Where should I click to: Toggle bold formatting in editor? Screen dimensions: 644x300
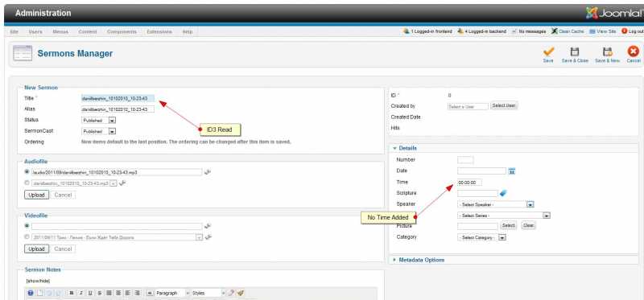point(72,293)
